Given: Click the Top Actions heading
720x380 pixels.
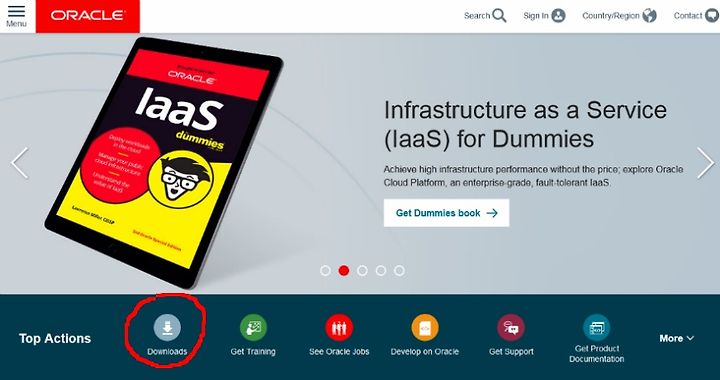Looking at the screenshot, I should tap(55, 339).
